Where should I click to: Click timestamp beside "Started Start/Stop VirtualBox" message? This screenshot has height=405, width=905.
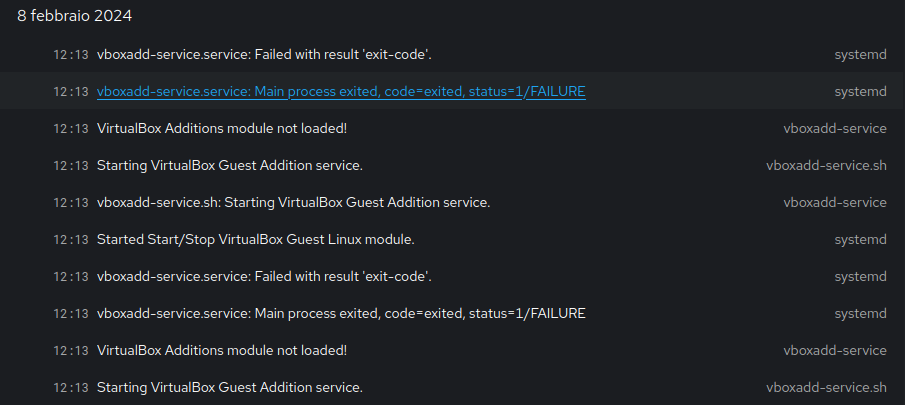coord(70,239)
